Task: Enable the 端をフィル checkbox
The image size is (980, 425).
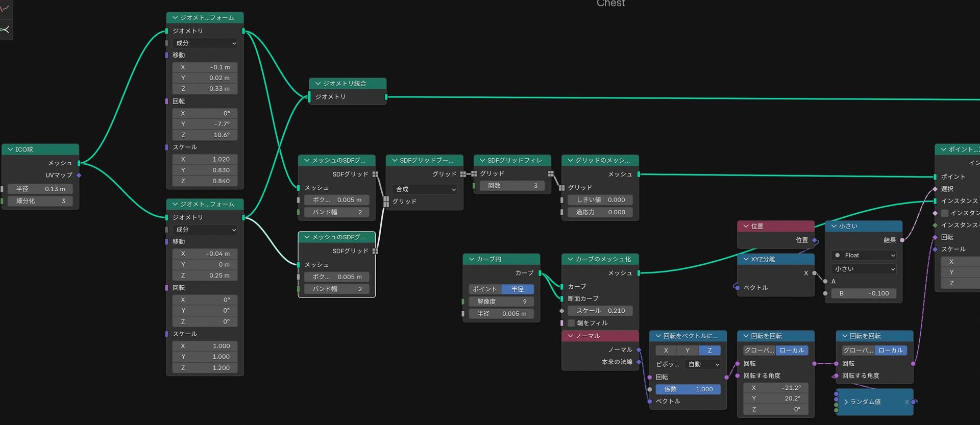Action: pos(572,323)
